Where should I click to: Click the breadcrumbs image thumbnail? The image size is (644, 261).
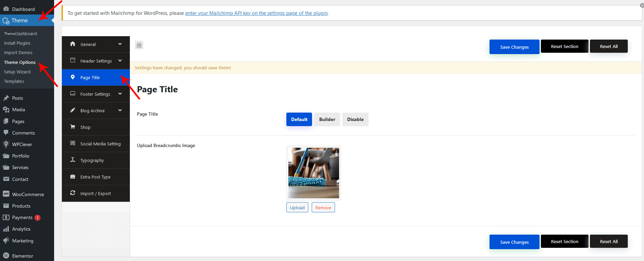click(x=313, y=173)
